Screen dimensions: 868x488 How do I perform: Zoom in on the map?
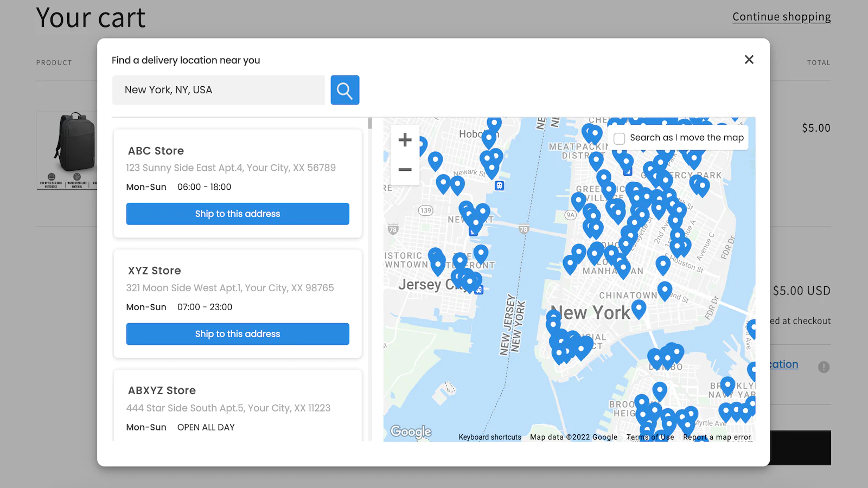click(x=405, y=140)
